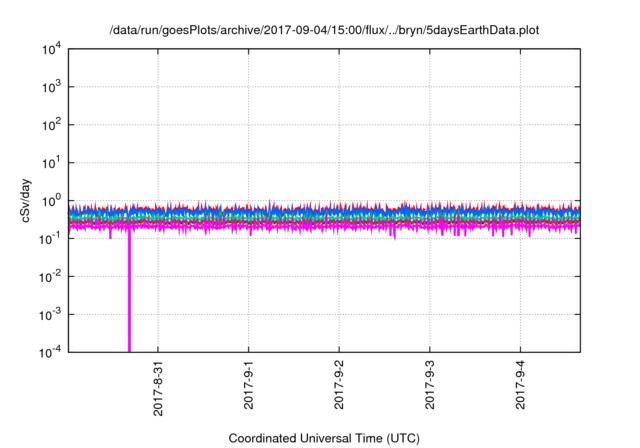Click the 10^-1 y-axis tick label
Screen dimensions: 640x448
point(51,239)
